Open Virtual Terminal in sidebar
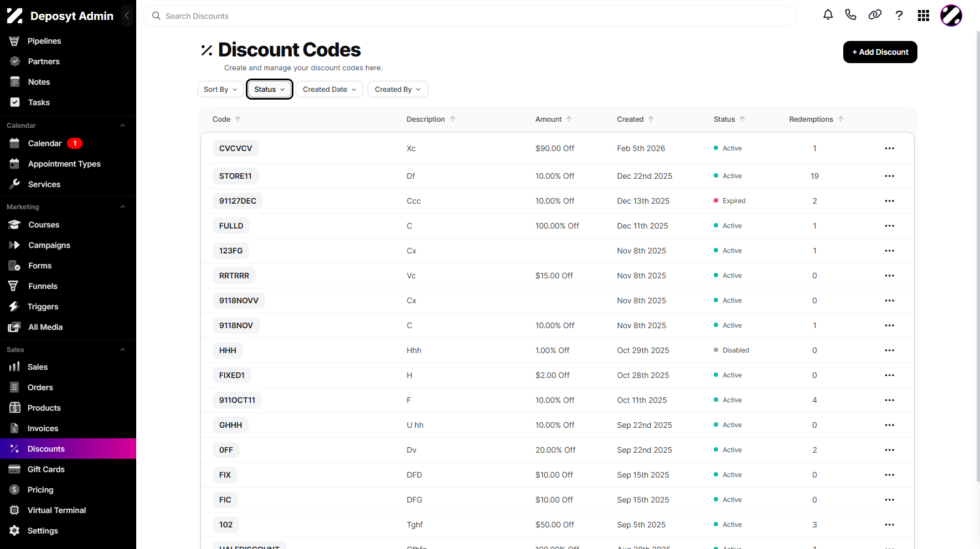Viewport: 980px width, 549px height. [x=68, y=510]
